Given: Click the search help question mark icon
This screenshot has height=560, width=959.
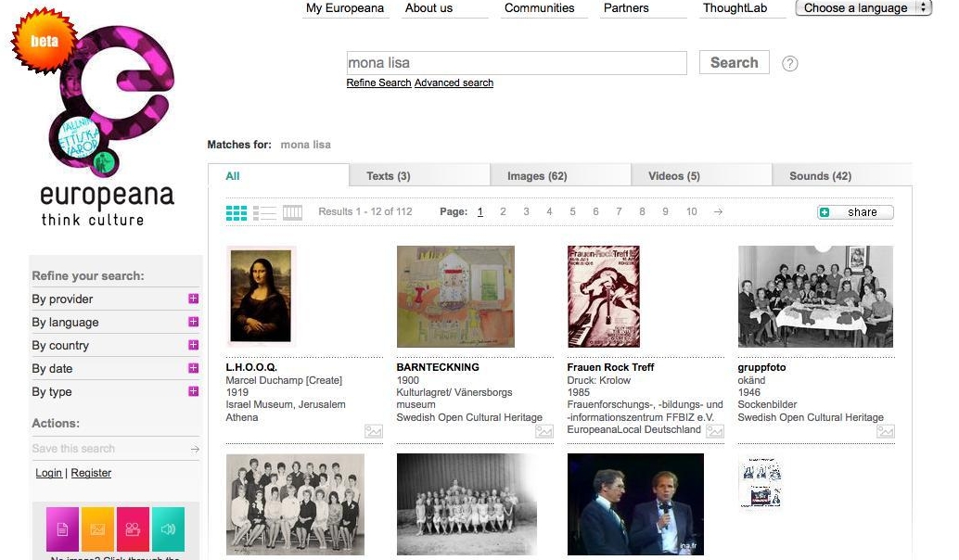Looking at the screenshot, I should [789, 63].
